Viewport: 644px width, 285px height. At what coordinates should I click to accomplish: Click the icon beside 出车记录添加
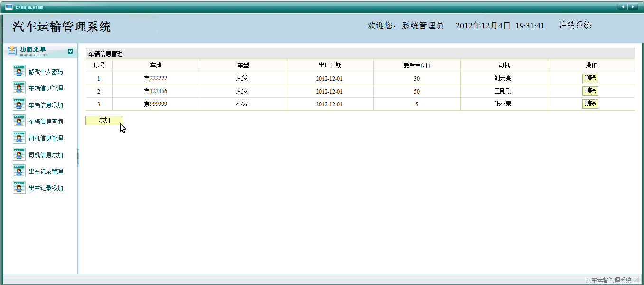point(19,188)
